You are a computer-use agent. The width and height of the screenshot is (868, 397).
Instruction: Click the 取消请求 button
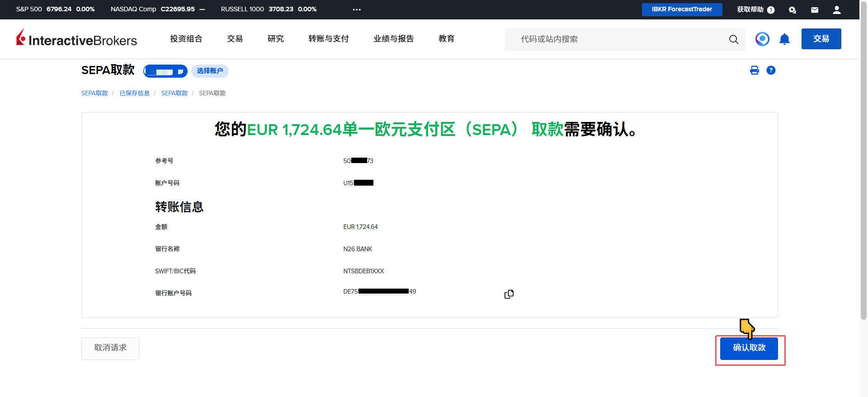pyautogui.click(x=110, y=348)
